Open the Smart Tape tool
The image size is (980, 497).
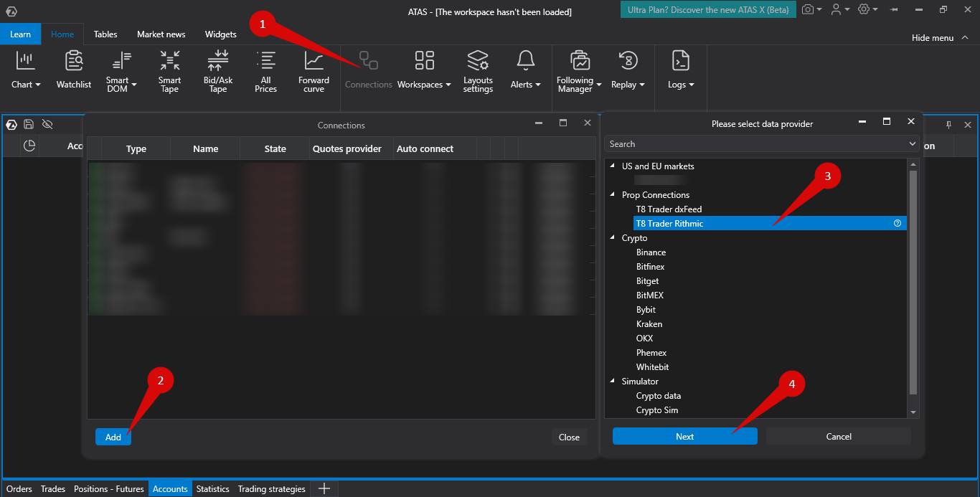[170, 71]
